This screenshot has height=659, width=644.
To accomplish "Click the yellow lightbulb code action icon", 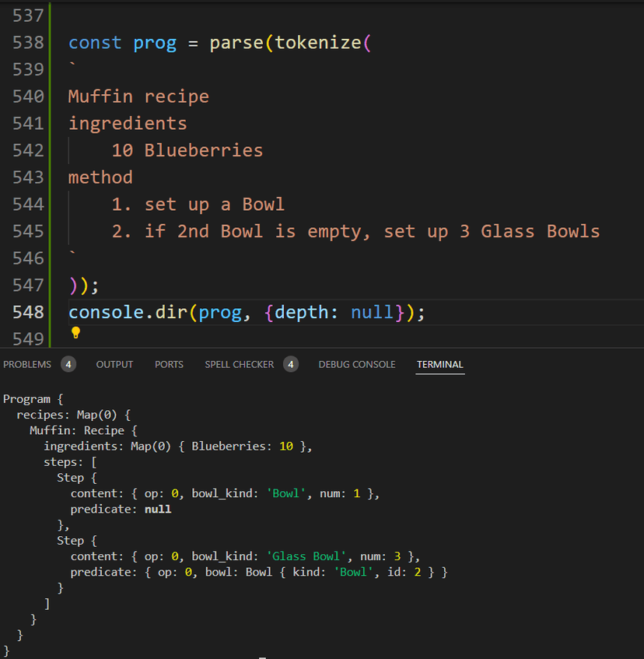I will [x=75, y=333].
